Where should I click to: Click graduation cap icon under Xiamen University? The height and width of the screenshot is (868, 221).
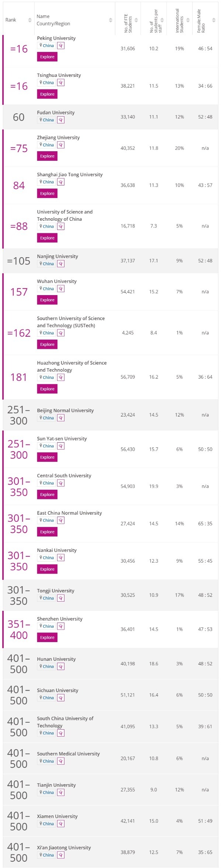(61, 824)
